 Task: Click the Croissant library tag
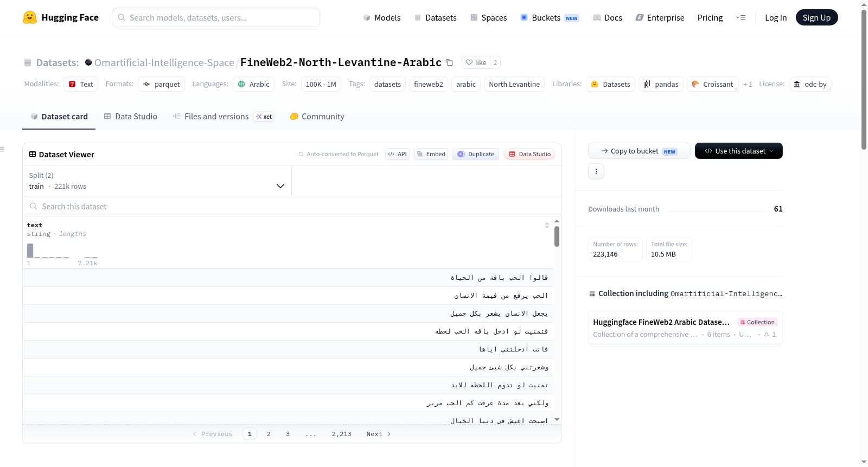713,84
